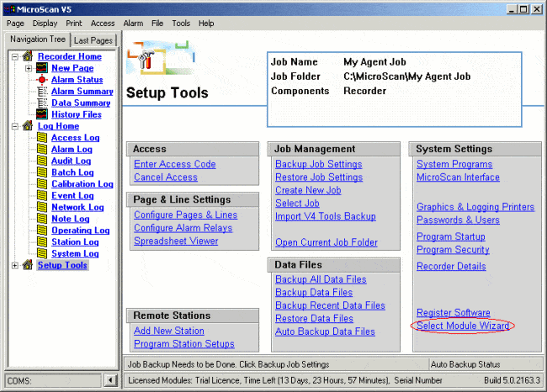
Task: Open the Access menu
Action: point(103,24)
